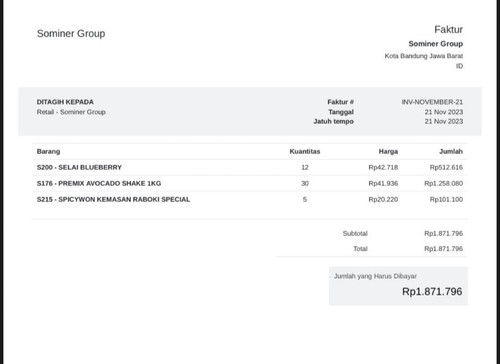The image size is (500, 364).
Task: Click the Jumlah column header
Action: (x=451, y=151)
